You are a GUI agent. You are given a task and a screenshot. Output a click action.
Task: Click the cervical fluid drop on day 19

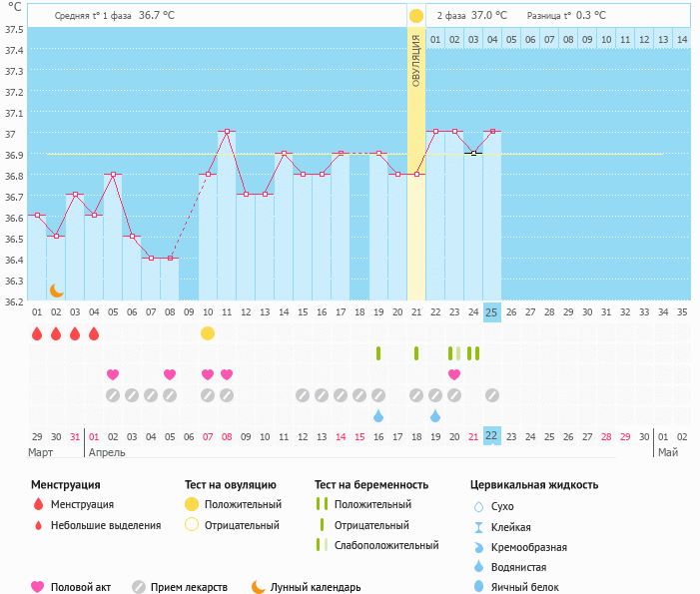coord(378,415)
